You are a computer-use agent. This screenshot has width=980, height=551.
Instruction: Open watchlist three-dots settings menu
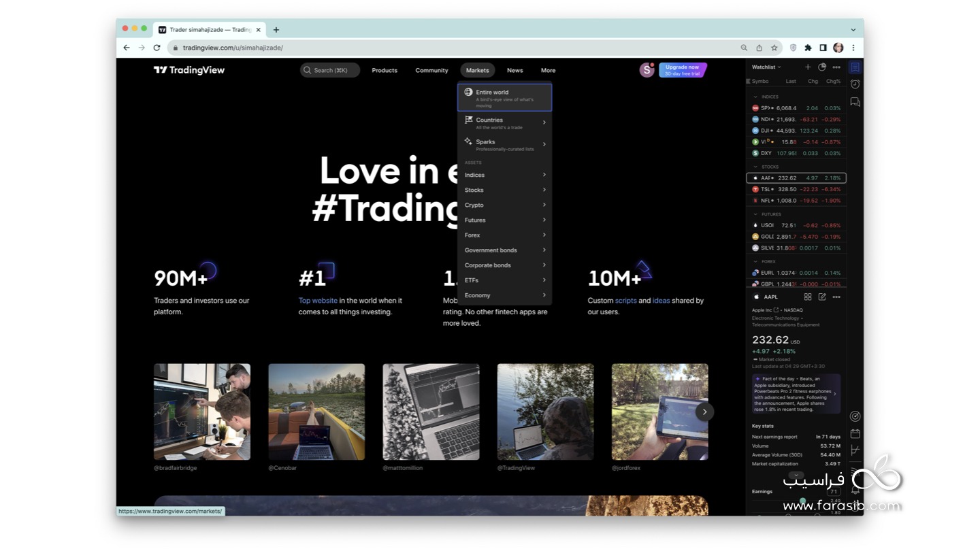tap(836, 67)
